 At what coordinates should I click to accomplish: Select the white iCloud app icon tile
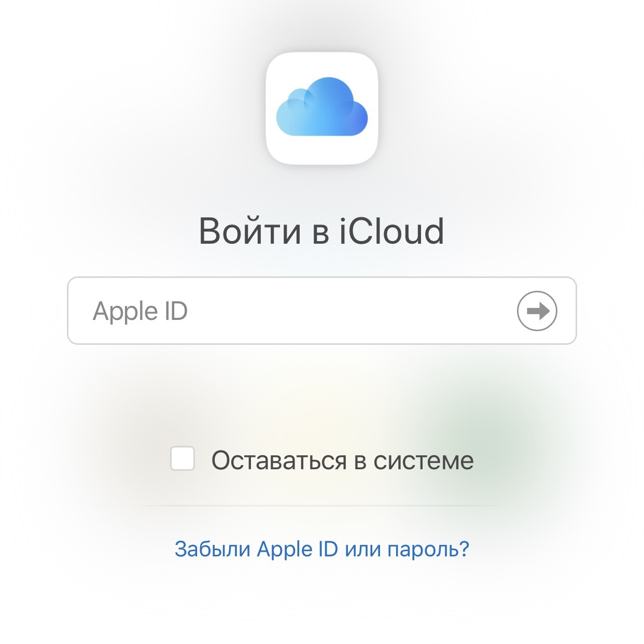(322, 108)
